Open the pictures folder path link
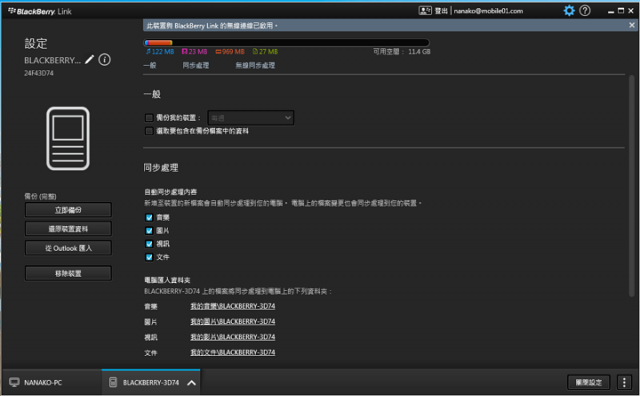 coord(233,322)
